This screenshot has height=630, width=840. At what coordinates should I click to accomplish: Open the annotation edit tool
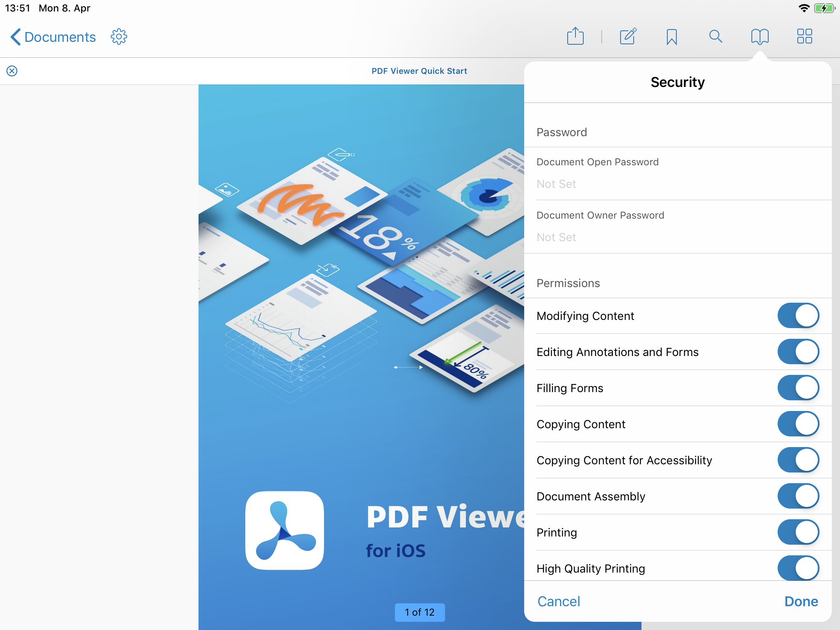(628, 36)
